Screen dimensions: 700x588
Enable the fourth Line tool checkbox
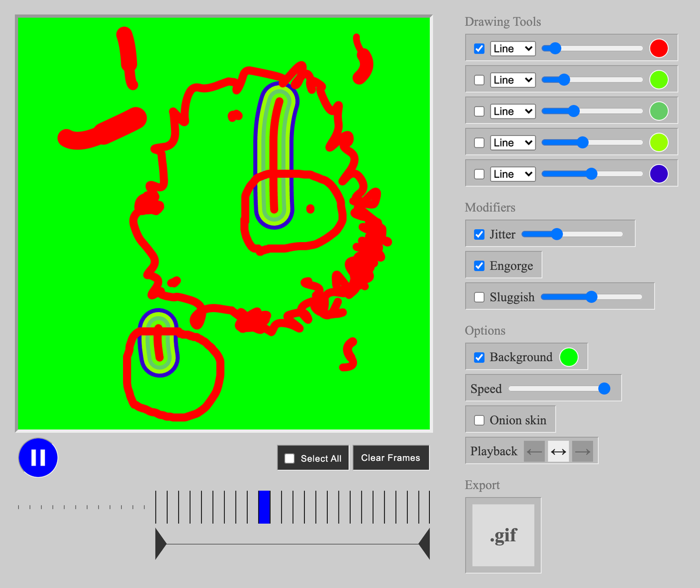480,143
